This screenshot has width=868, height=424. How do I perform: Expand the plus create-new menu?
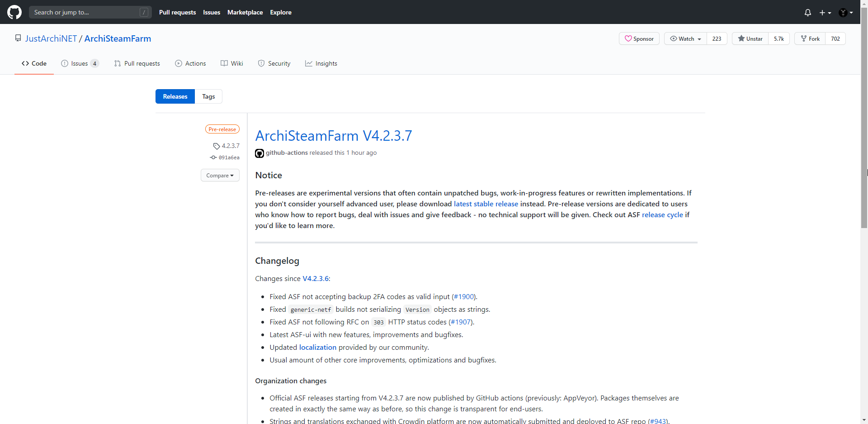tap(825, 13)
